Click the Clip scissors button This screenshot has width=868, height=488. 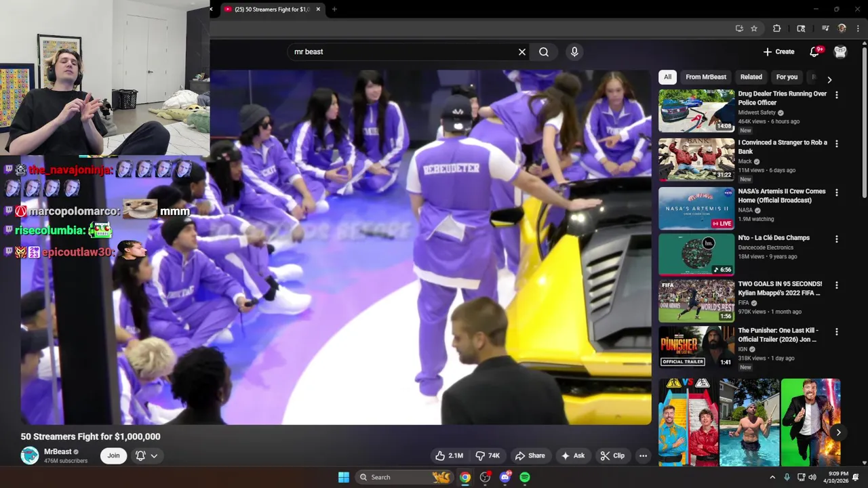click(612, 455)
